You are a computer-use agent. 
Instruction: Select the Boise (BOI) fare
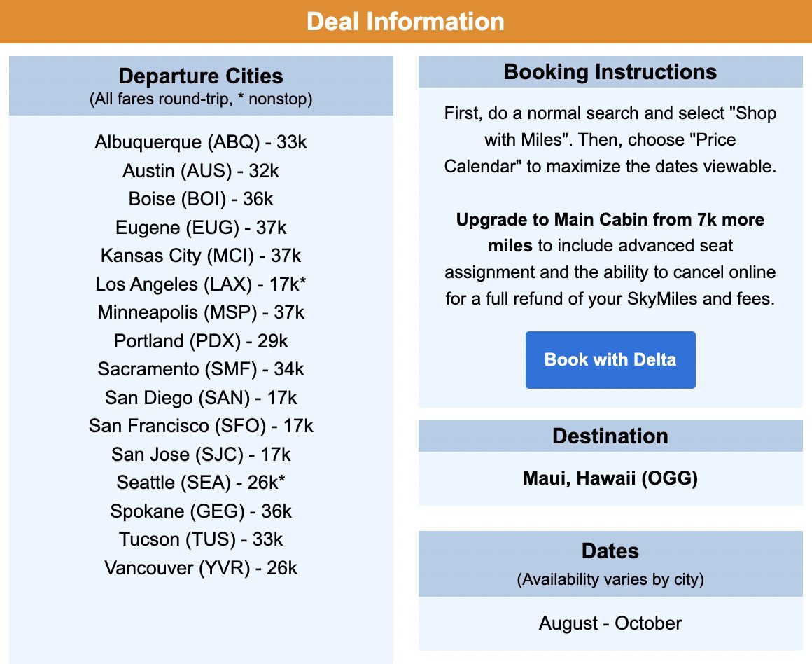click(x=201, y=199)
